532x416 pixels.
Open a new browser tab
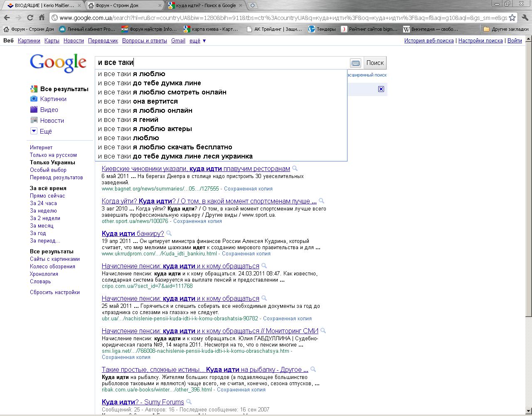click(x=252, y=5)
